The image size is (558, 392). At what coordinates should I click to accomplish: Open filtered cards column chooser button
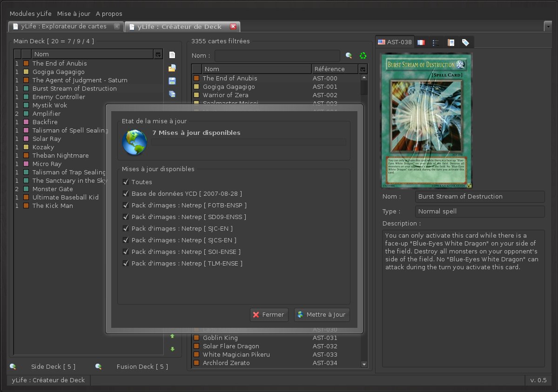[x=363, y=69]
